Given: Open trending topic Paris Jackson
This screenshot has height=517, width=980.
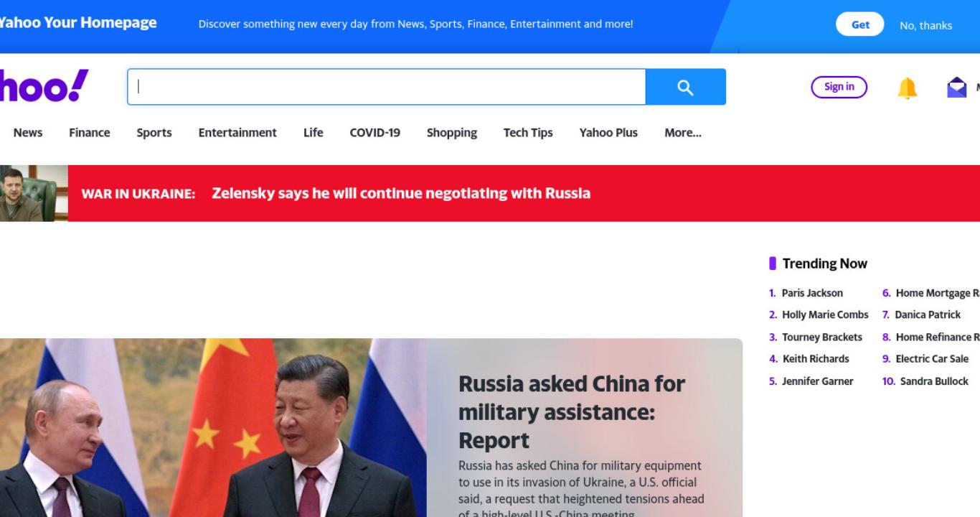Looking at the screenshot, I should [812, 293].
